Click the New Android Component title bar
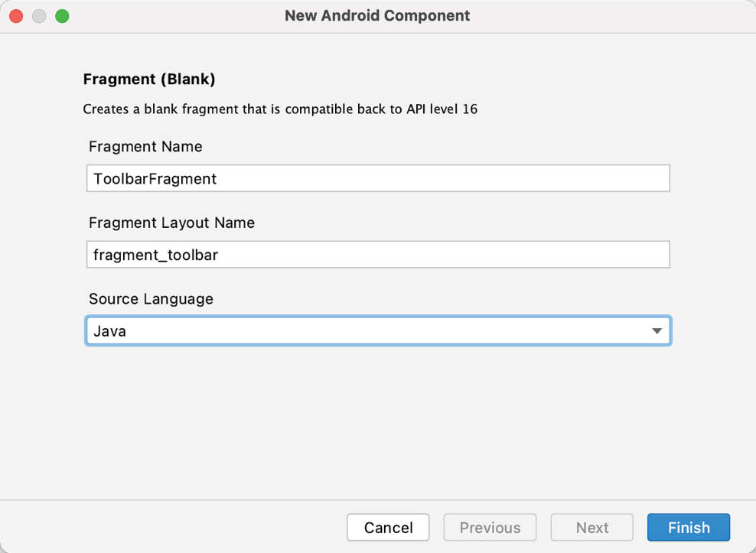The image size is (756, 553). pyautogui.click(x=377, y=15)
